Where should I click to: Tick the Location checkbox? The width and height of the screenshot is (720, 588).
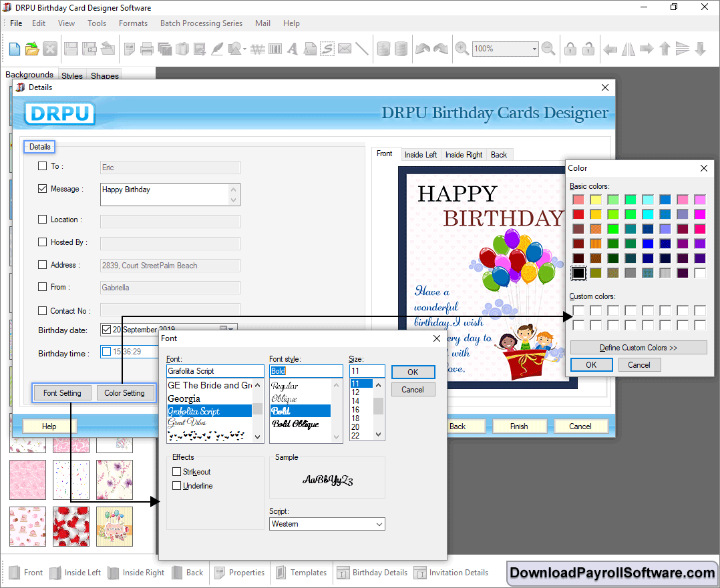coord(42,220)
